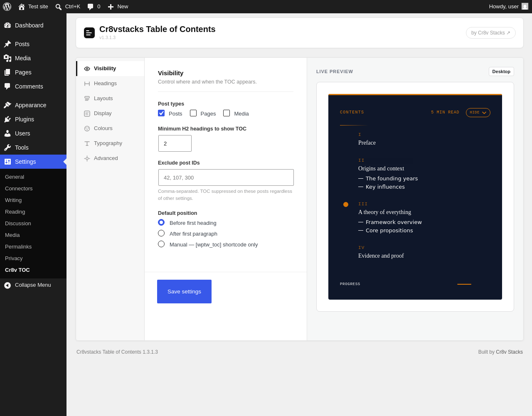Click 'Origins and context' preview entry
Image resolution: width=532 pixels, height=416 pixels.
381,169
